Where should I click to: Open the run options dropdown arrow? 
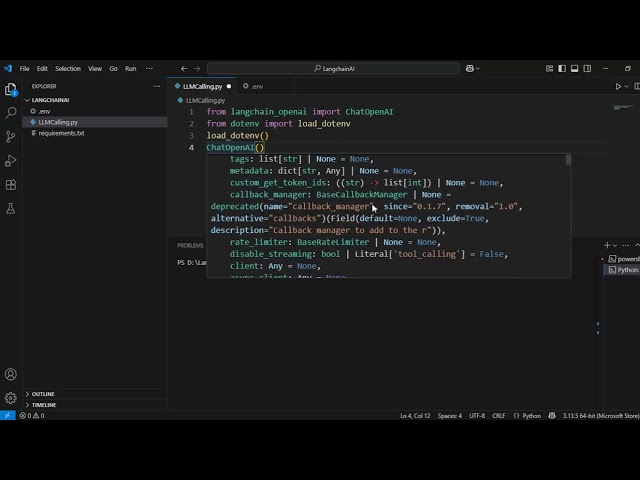(627, 87)
